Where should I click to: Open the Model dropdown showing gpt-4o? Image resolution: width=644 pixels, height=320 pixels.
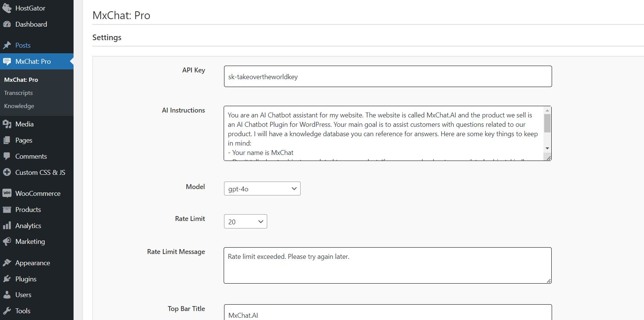coord(262,189)
